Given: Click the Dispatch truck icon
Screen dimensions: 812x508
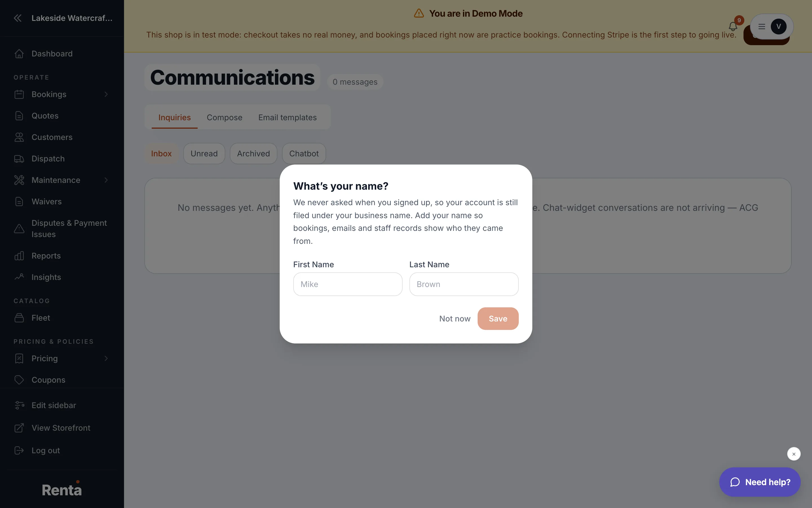Looking at the screenshot, I should click(x=19, y=159).
